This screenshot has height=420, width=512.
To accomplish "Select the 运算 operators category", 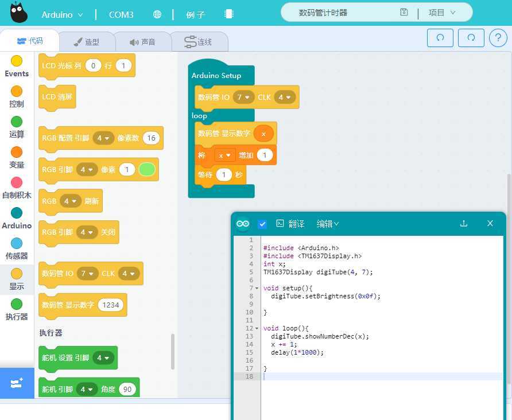I will tap(17, 127).
